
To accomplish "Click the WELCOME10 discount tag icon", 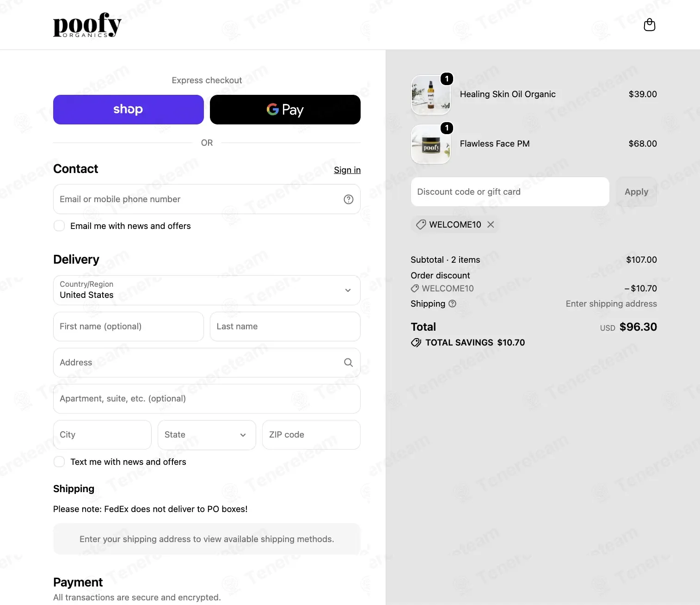I will pyautogui.click(x=421, y=224).
